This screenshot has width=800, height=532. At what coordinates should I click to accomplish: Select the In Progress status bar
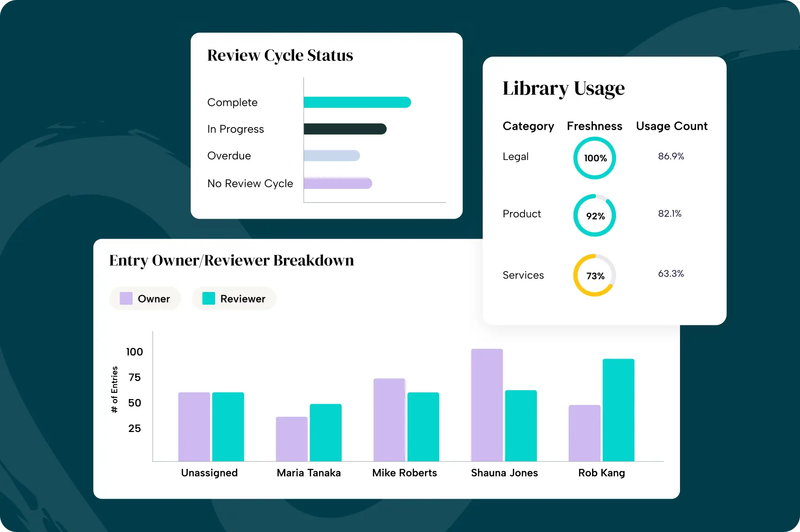click(345, 129)
